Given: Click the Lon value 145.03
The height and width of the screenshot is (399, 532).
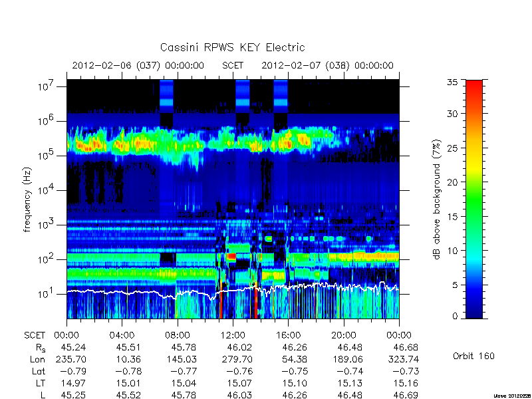Looking at the screenshot, I should pyautogui.click(x=181, y=359).
